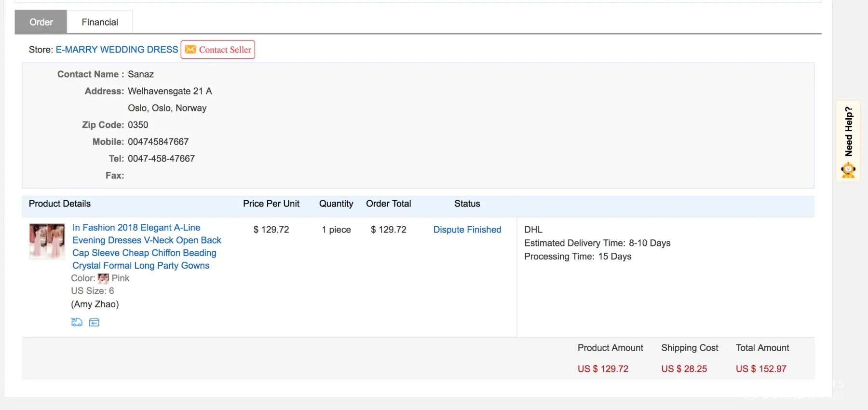Switch to the Financial tab
The image size is (868, 410).
[x=100, y=22]
